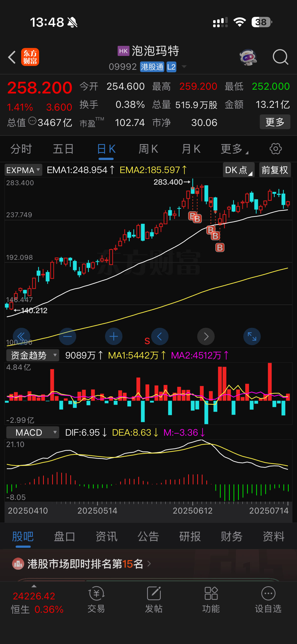Image resolution: width=297 pixels, height=644 pixels.
Task: Tap the 最低 252.000 value
Action: (271, 86)
